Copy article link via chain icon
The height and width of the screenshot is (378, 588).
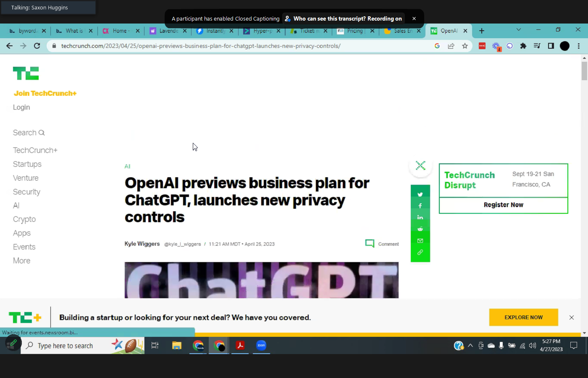click(x=420, y=252)
